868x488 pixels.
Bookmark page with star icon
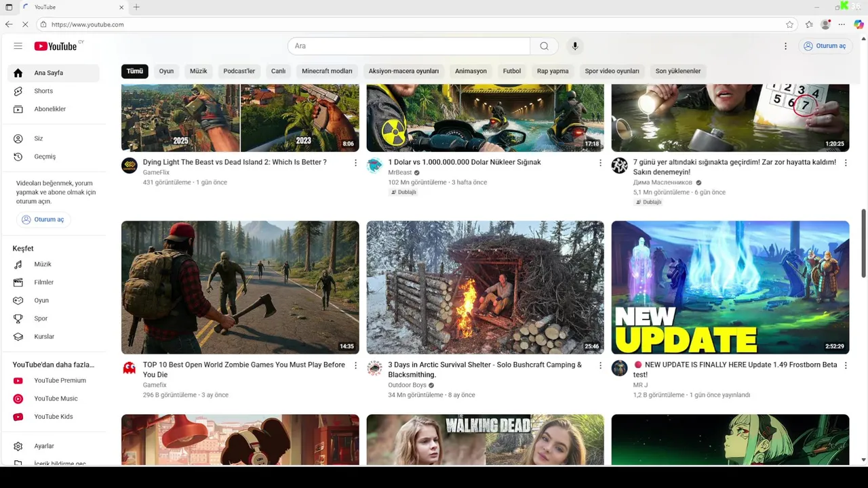(x=789, y=24)
